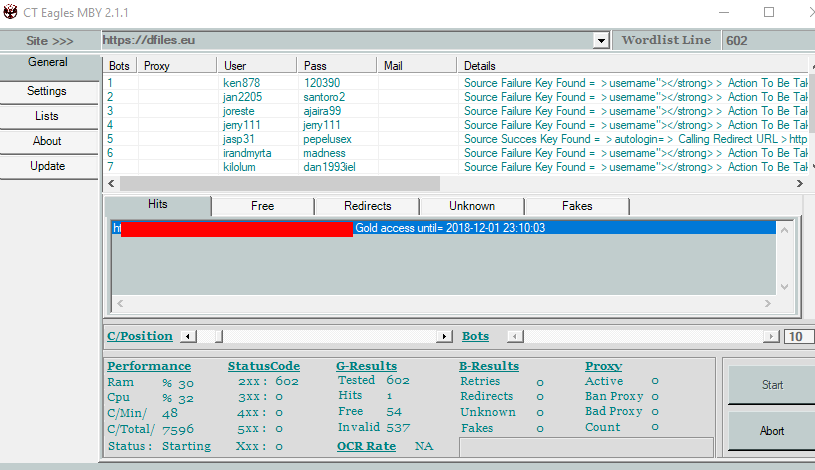Image resolution: width=815 pixels, height=470 pixels.
Task: Open the Update side tab
Action: tap(48, 166)
